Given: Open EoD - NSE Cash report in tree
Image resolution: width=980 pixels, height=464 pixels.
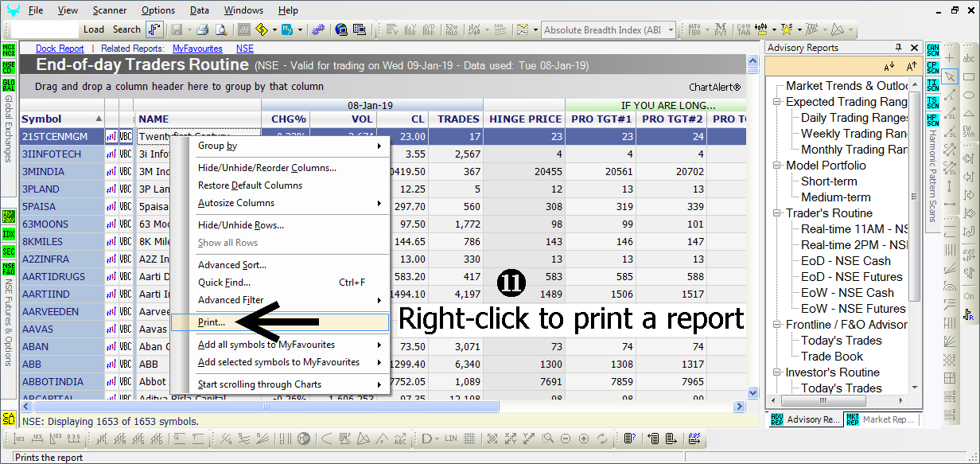Looking at the screenshot, I should [x=846, y=261].
